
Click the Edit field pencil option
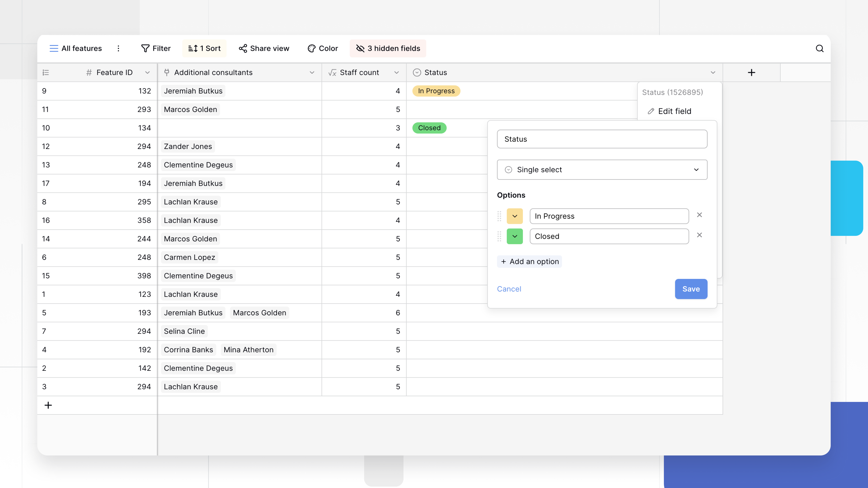[x=674, y=111]
